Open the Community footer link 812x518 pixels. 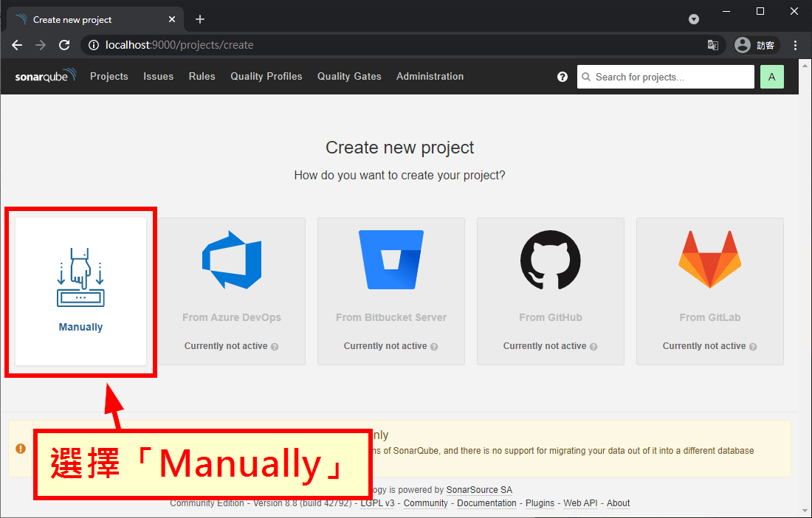tap(426, 503)
